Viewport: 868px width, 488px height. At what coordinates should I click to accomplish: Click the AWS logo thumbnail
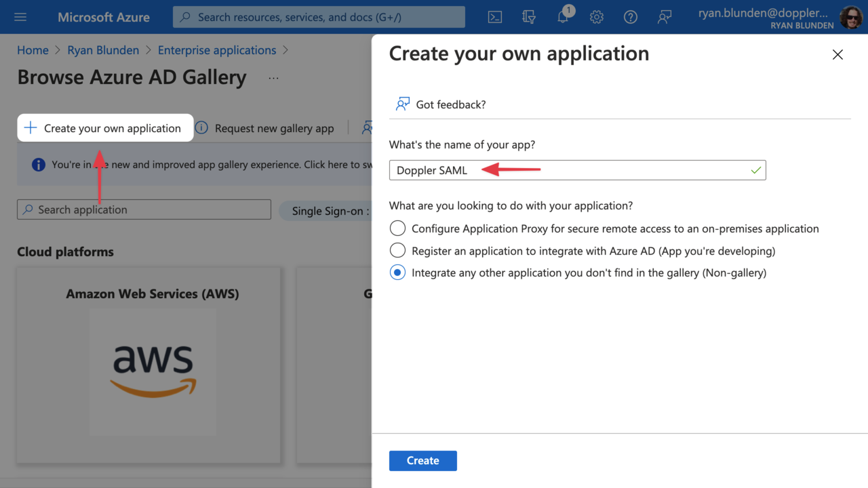[153, 371]
